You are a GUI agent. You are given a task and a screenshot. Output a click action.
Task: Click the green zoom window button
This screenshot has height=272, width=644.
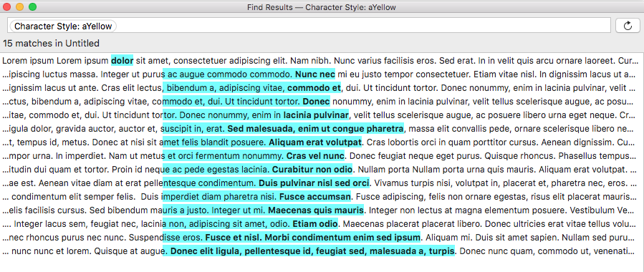click(x=32, y=7)
